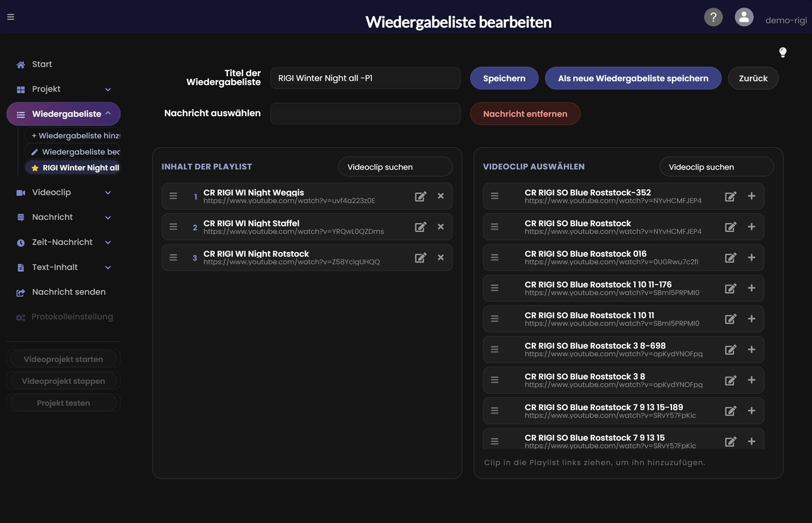Screen dimensions: 812x523
Task: Click the lightbulb hint icon
Action: pyautogui.click(x=783, y=52)
